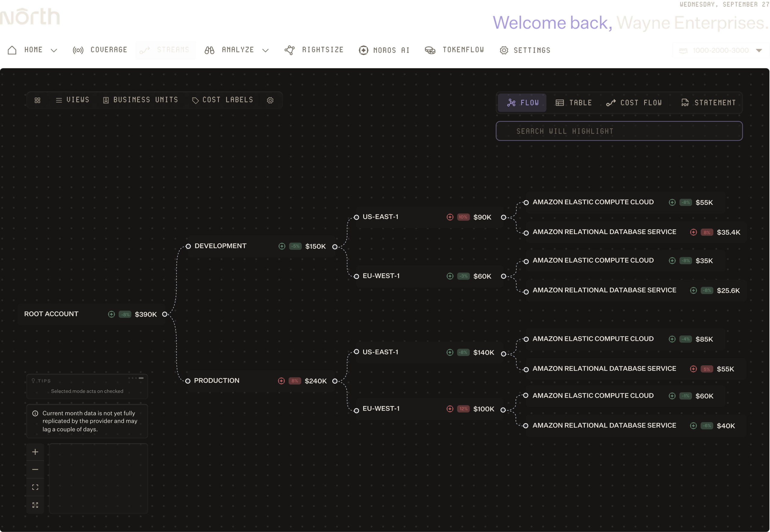Click the insight icon on Development
The width and height of the screenshot is (770, 532).
(282, 246)
